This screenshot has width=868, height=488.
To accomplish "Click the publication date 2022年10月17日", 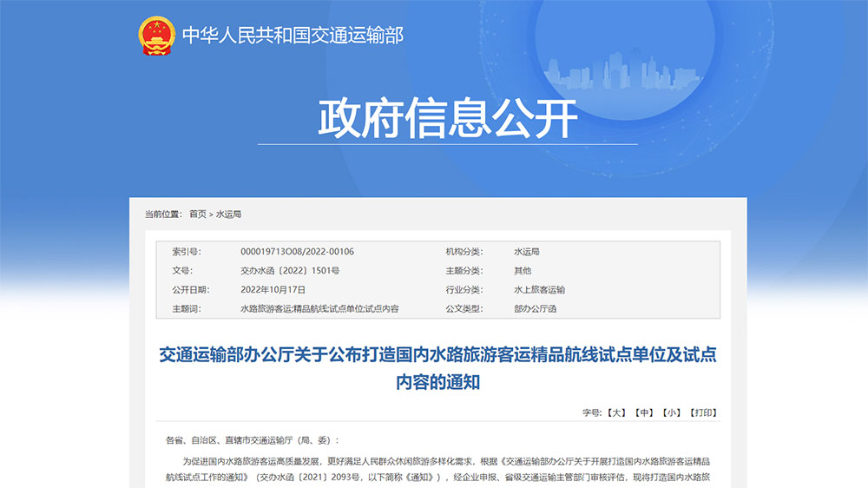I will click(273, 290).
